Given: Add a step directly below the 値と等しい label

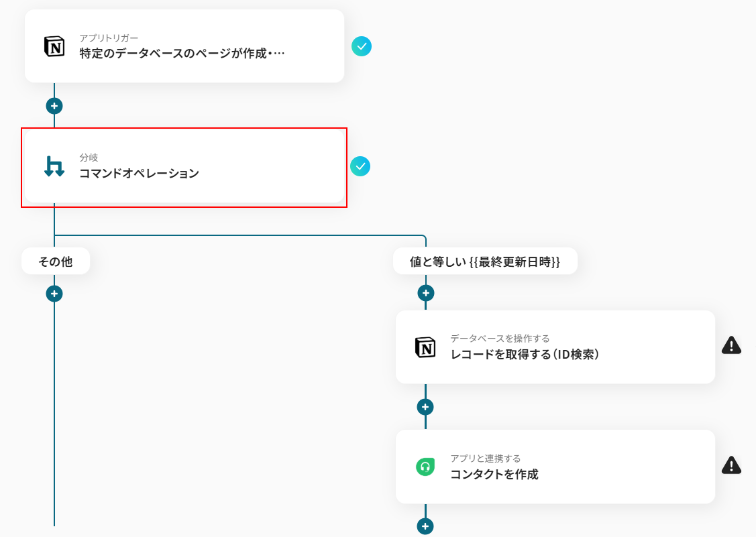Looking at the screenshot, I should click(425, 293).
